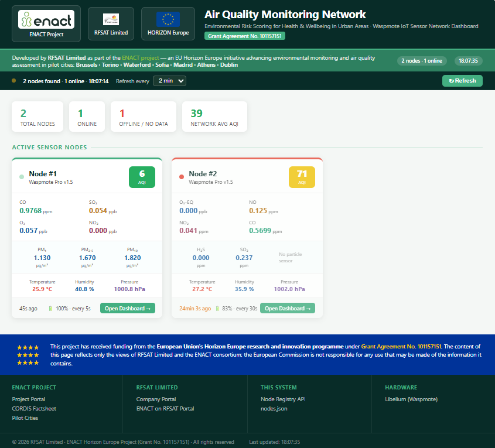Click the temperature reading 27.2 °C
This screenshot has width=495, height=448.
(x=202, y=289)
